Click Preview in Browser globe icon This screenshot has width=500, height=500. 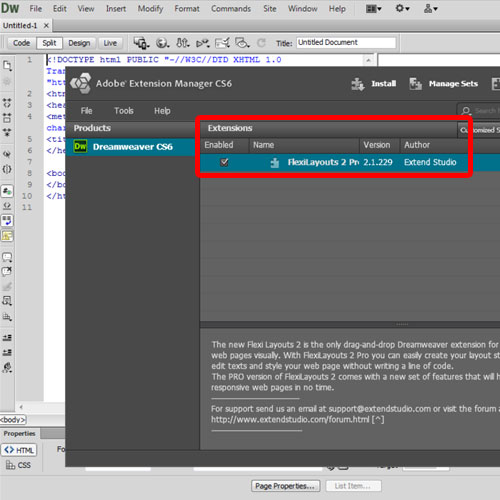click(x=163, y=43)
